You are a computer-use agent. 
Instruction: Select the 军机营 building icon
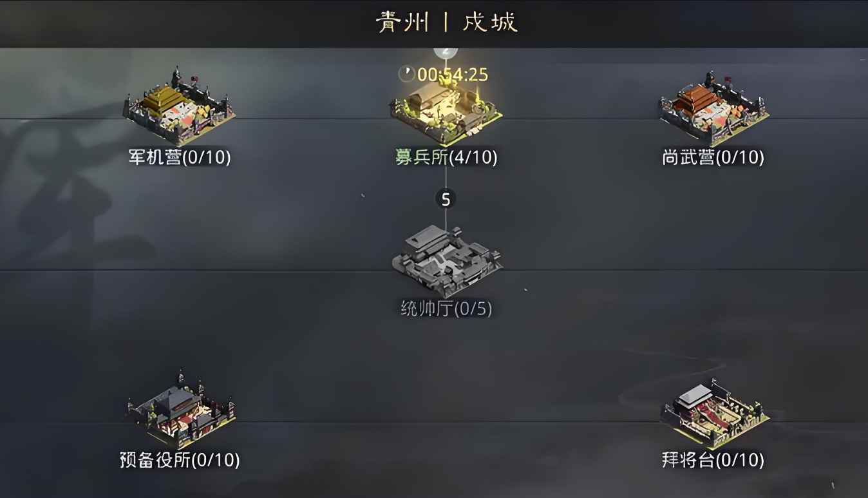coord(179,107)
